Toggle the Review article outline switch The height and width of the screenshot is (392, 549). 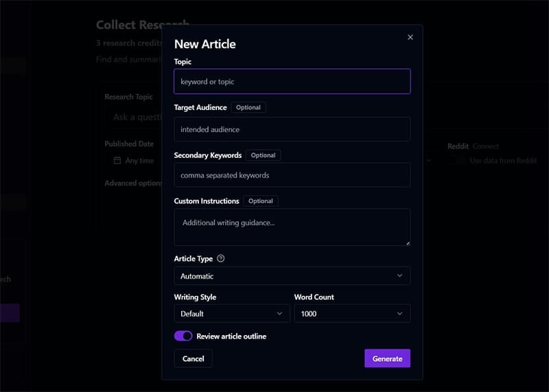(x=183, y=336)
